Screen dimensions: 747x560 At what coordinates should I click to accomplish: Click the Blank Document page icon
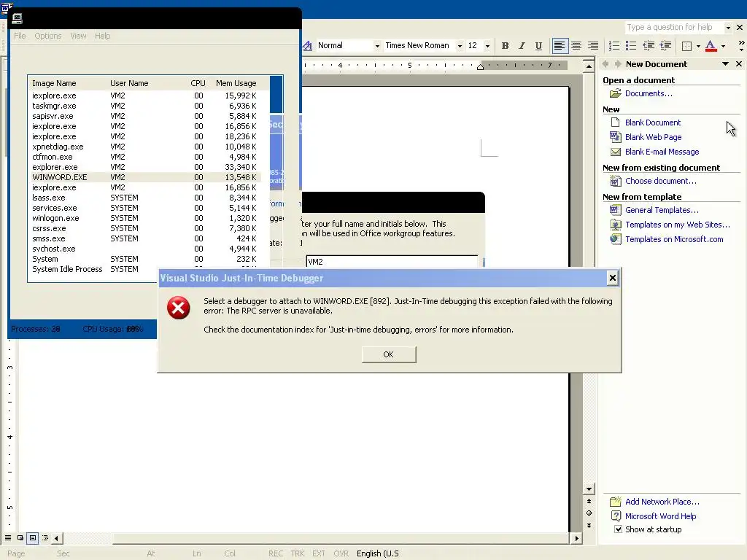coord(616,122)
